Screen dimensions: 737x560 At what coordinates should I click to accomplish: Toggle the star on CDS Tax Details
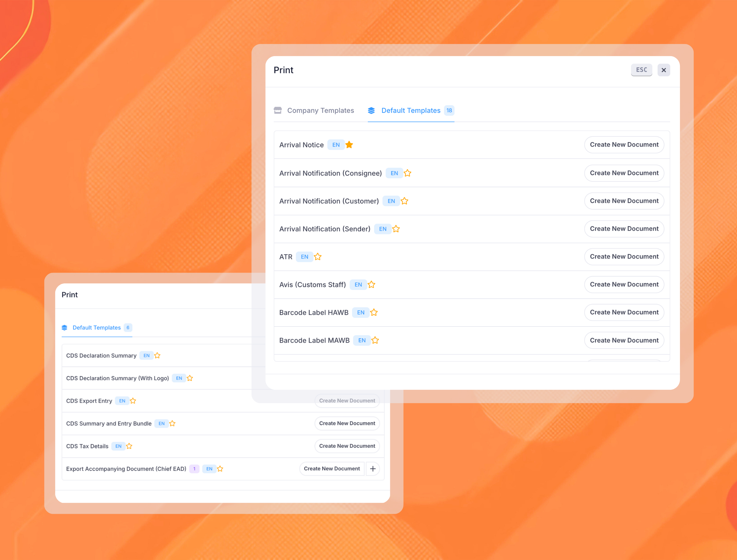click(129, 446)
